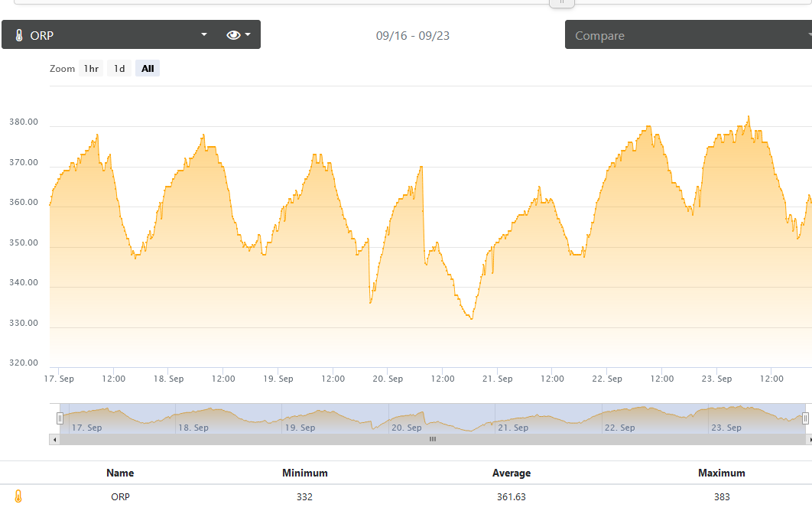Click the 20. Sep label in navigator
Image resolution: width=812 pixels, height=514 pixels.
point(407,428)
